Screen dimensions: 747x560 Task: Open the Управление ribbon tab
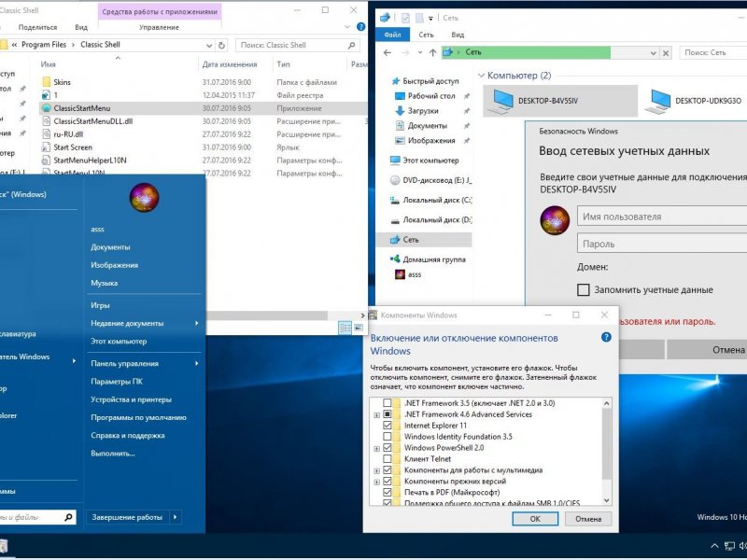(159, 28)
